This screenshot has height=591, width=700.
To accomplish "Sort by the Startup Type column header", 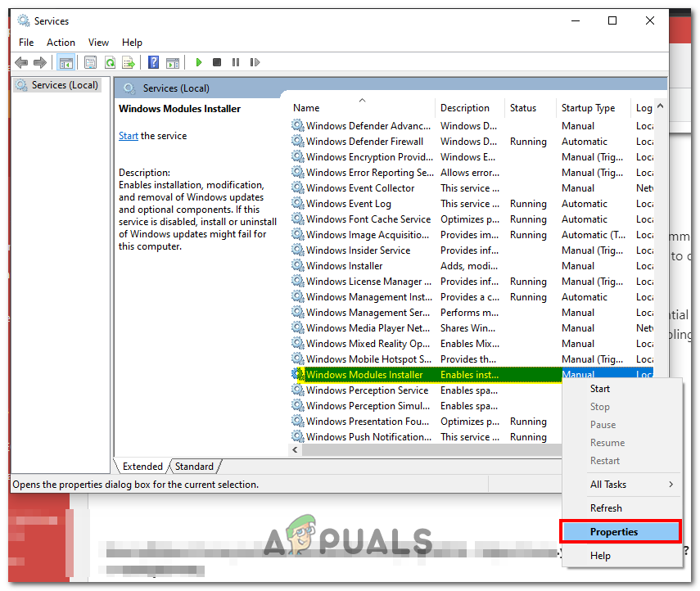I will 594,107.
